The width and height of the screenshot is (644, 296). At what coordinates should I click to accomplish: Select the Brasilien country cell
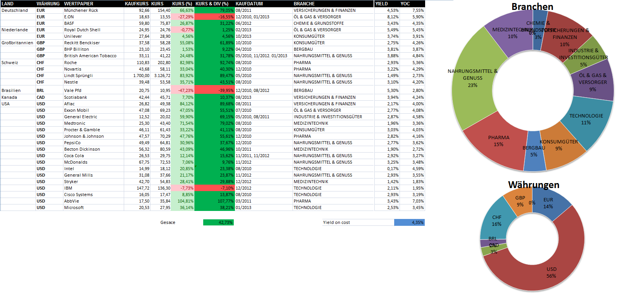pyautogui.click(x=18, y=90)
